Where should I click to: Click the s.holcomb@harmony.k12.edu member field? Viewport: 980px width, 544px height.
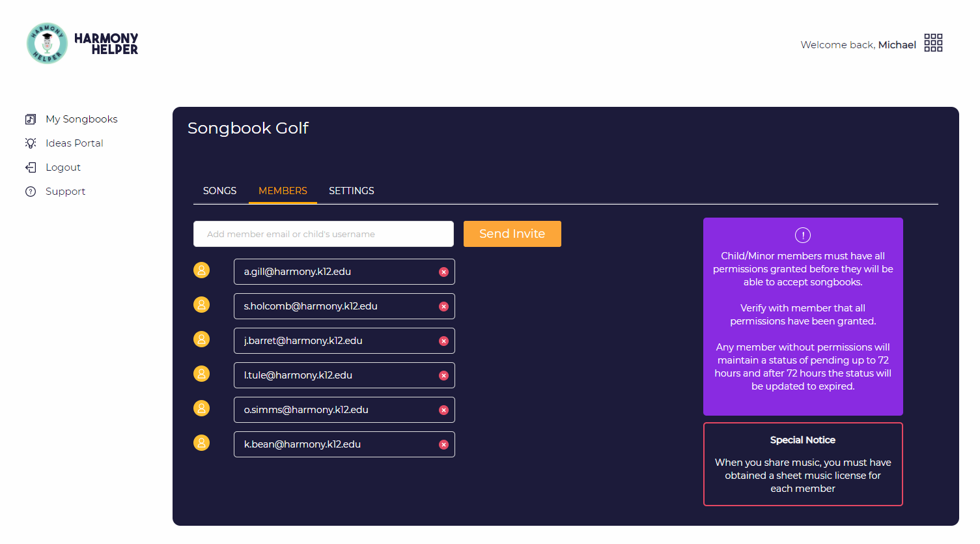[344, 306]
